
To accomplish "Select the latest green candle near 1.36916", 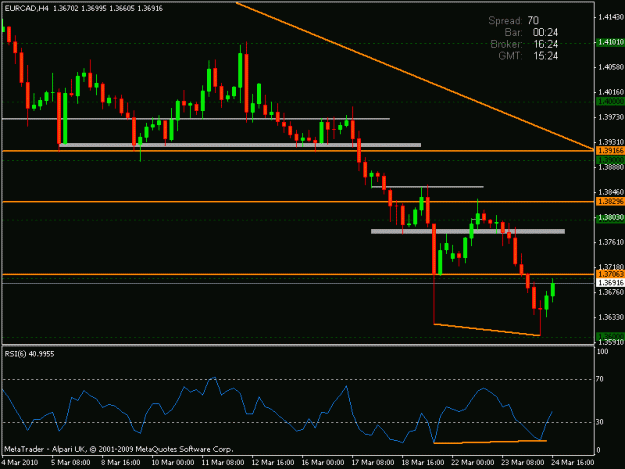I will pos(553,290).
